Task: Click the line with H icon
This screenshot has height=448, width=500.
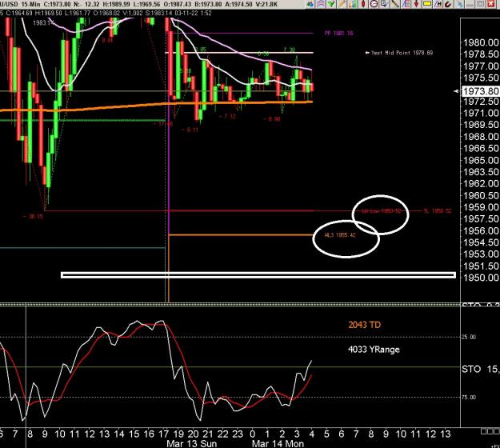Action: point(438,4)
